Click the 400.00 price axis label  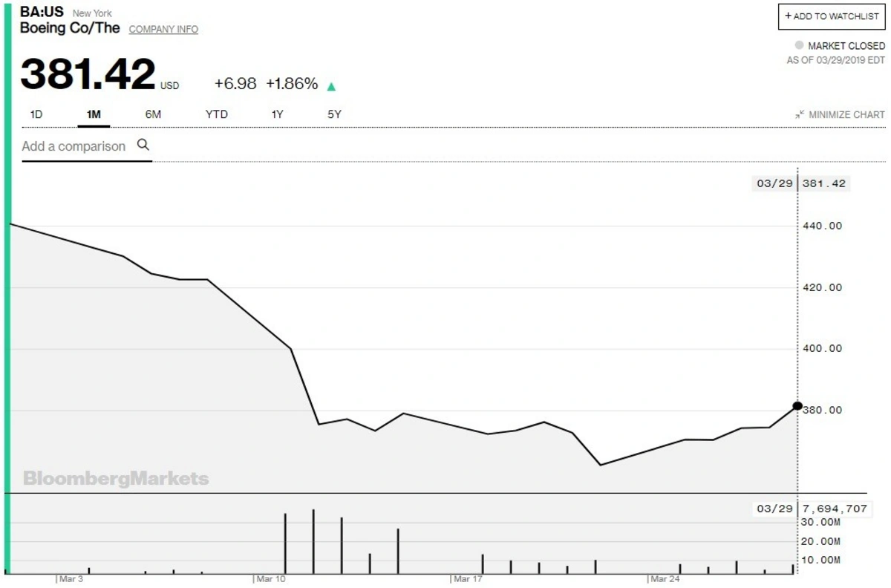pos(822,348)
